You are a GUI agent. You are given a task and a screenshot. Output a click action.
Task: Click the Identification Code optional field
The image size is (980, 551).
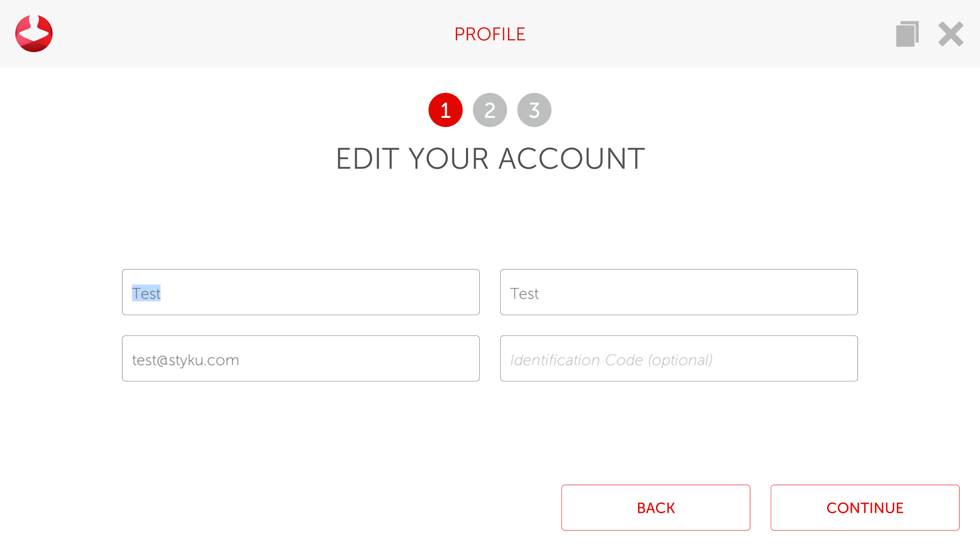(679, 358)
